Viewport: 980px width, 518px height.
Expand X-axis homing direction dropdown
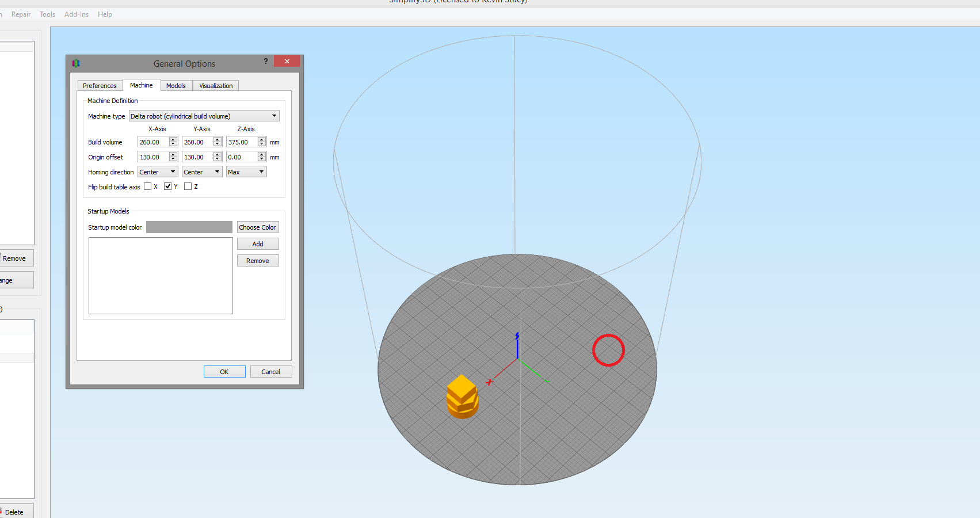(157, 172)
